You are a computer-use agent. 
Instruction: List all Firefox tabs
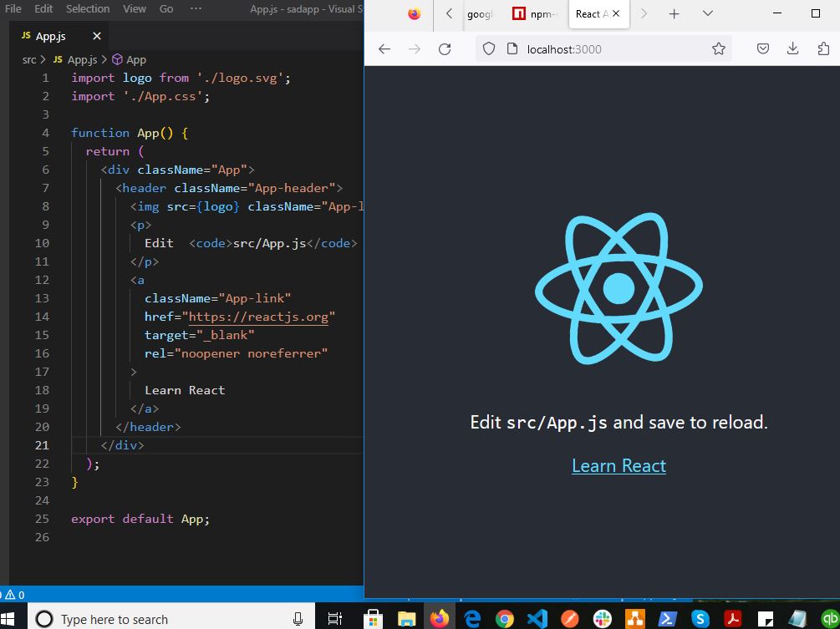point(708,13)
